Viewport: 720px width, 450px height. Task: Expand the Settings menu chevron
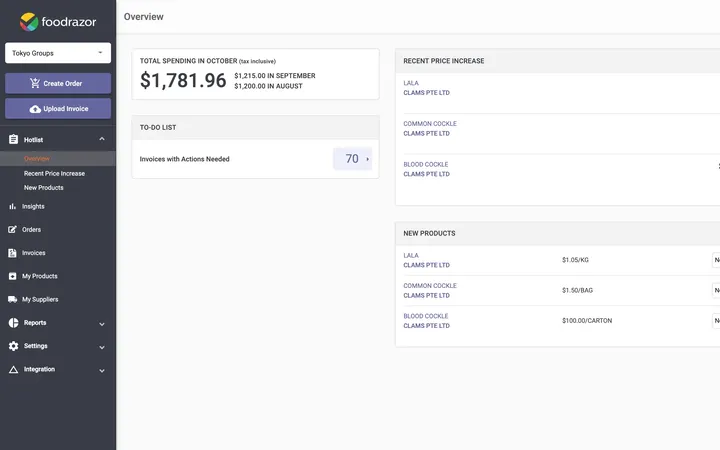click(102, 348)
